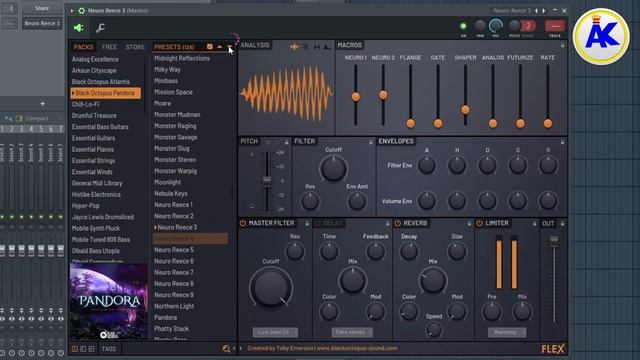Toggle the green ON channel light
The image size is (640, 360).
point(463,26)
